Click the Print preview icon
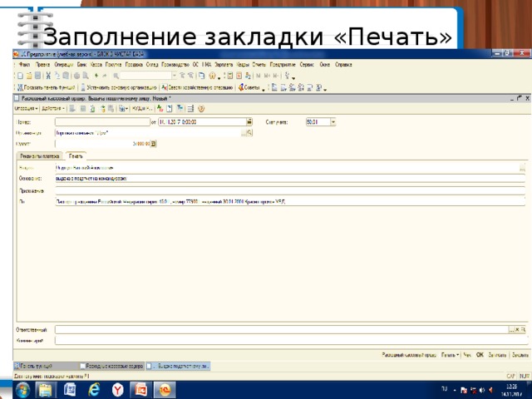This screenshot has height=399, width=532. point(86,76)
